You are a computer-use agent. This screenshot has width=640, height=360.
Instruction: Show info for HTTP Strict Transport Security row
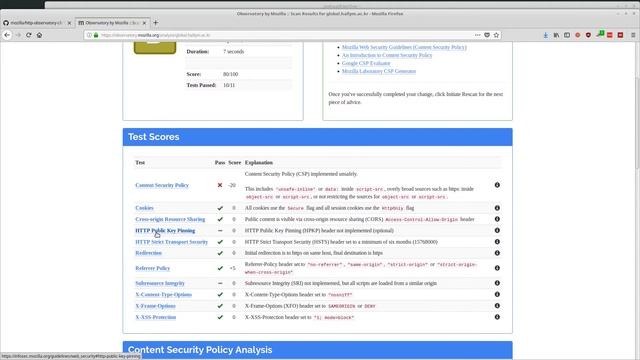coord(497,242)
